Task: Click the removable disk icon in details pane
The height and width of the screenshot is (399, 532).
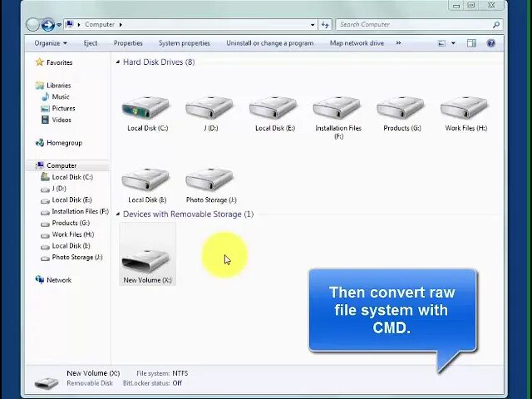Action: pos(47,382)
